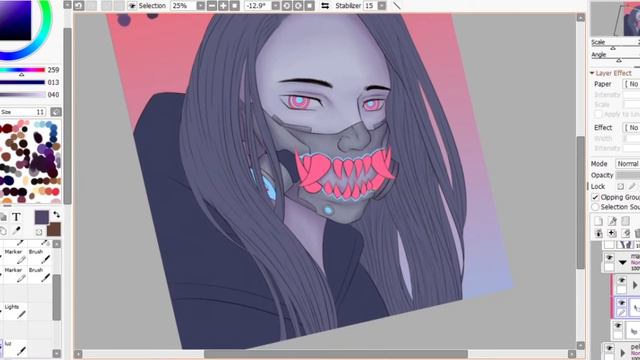Select the first-row Brush tool
Image resolution: width=640 pixels, height=360 pixels.
coord(40,256)
